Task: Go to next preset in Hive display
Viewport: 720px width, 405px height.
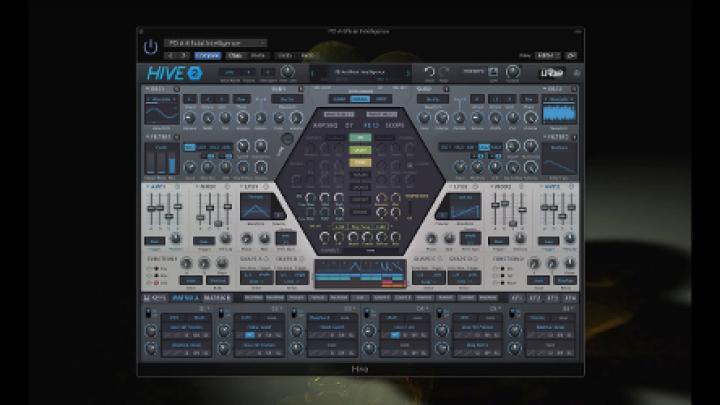Action: (407, 73)
